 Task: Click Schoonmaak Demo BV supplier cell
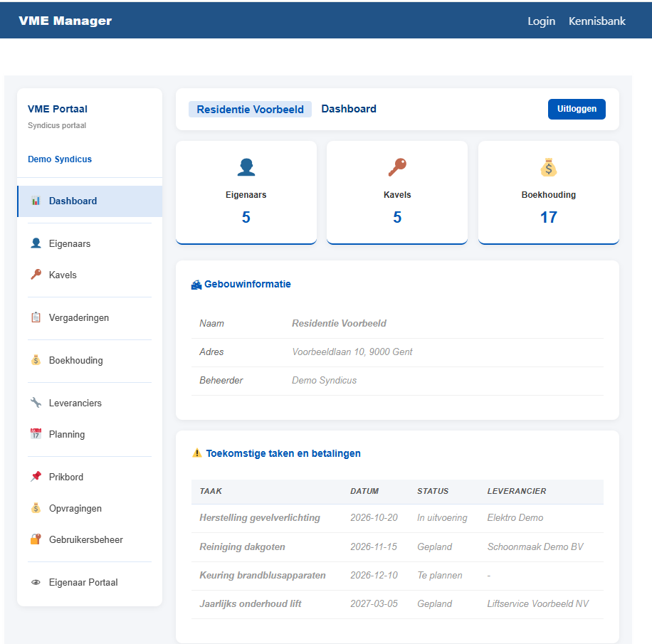[x=535, y=547]
